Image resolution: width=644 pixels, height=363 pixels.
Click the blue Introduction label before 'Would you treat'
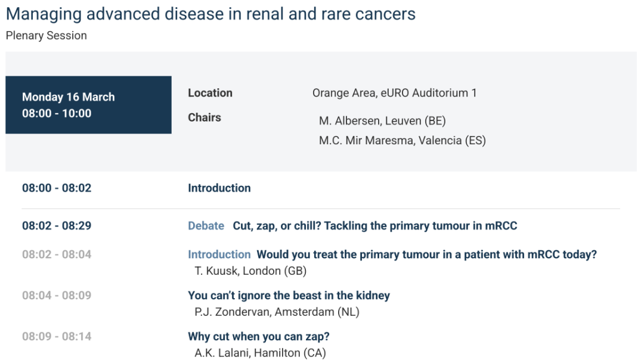click(219, 255)
